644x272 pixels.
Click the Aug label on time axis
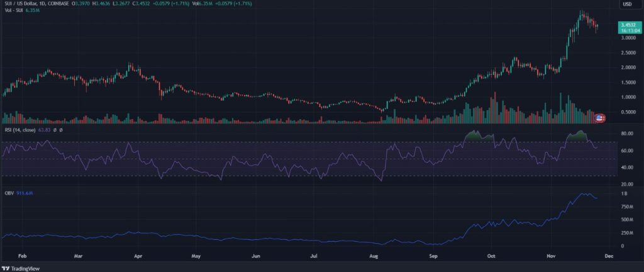pyautogui.click(x=374, y=256)
